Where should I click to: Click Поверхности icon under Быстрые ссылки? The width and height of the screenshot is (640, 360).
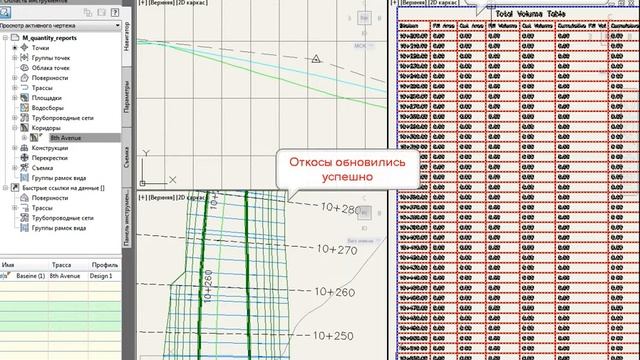(24, 198)
